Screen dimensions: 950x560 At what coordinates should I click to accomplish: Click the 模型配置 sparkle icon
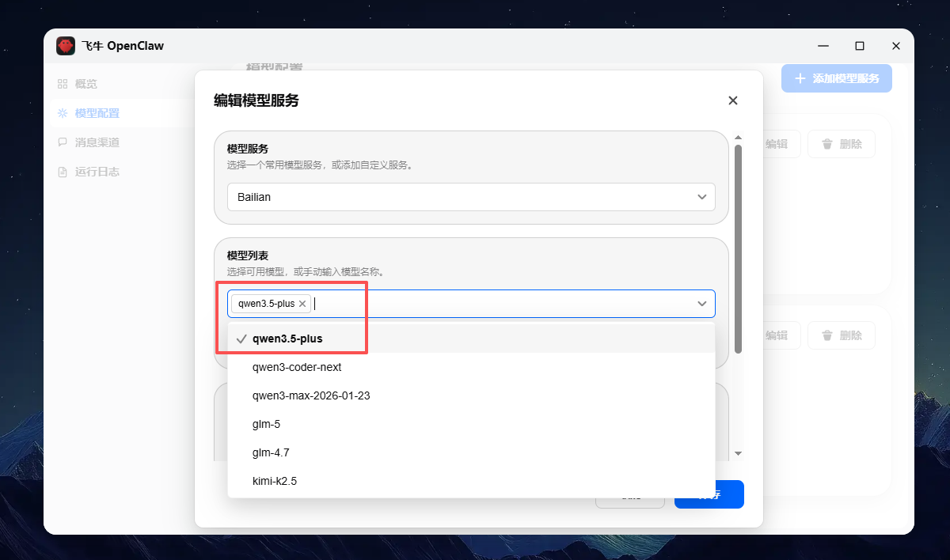pos(63,113)
